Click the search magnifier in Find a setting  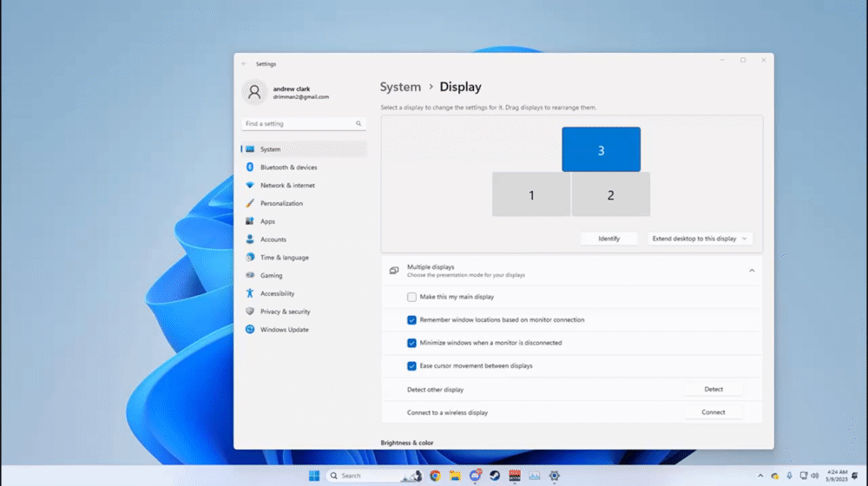pos(358,123)
